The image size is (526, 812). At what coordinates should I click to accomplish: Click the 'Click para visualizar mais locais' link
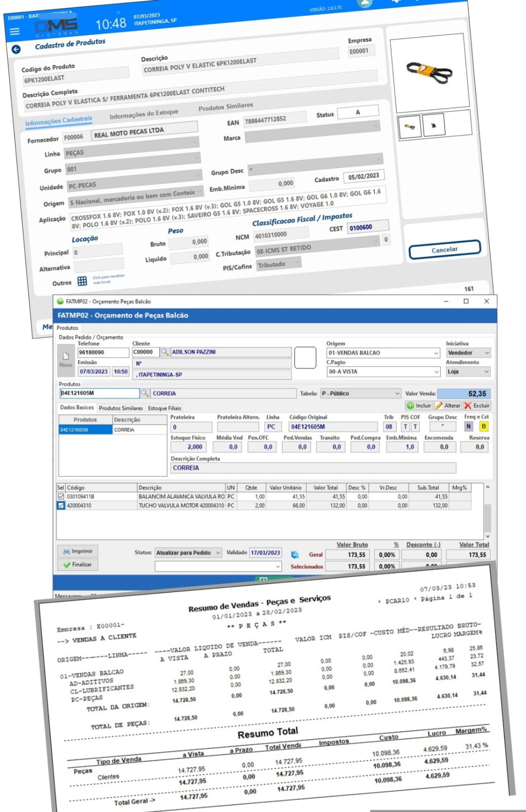click(x=108, y=279)
